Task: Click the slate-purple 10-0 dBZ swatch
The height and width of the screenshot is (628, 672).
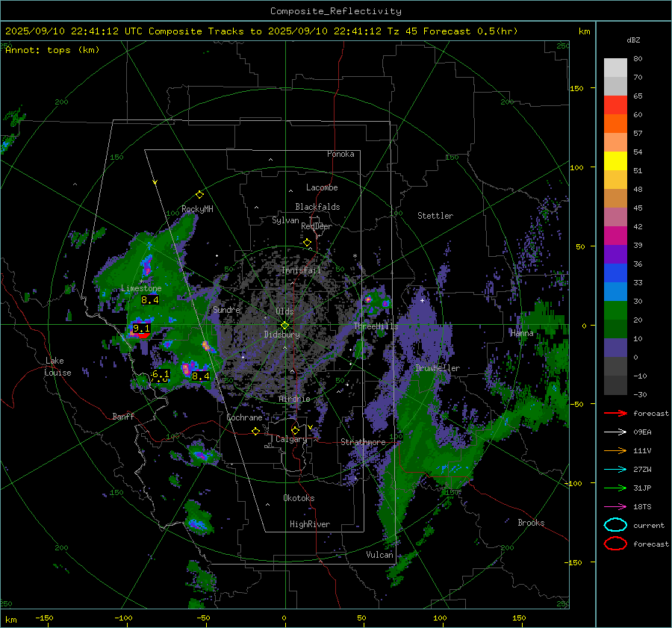Action: tap(615, 347)
